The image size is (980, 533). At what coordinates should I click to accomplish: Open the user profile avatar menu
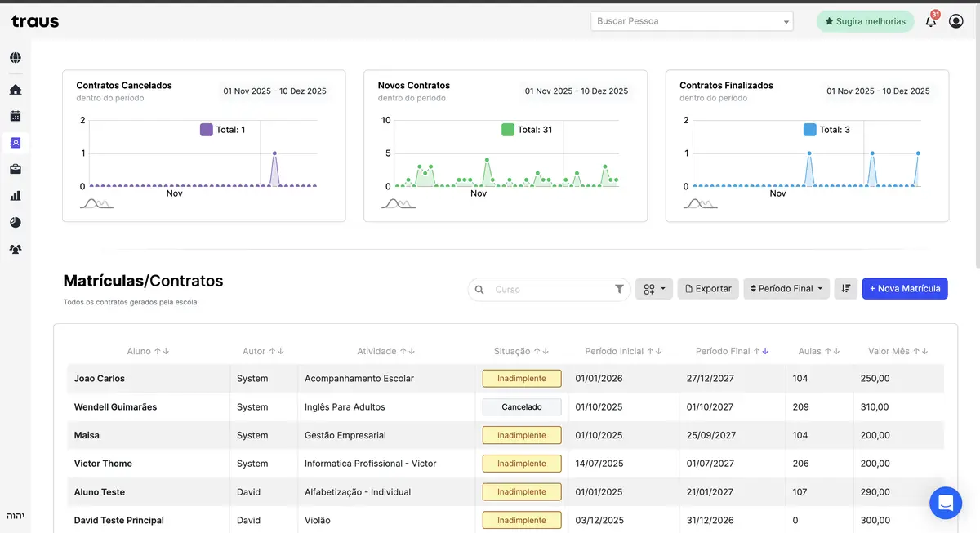pyautogui.click(x=955, y=21)
